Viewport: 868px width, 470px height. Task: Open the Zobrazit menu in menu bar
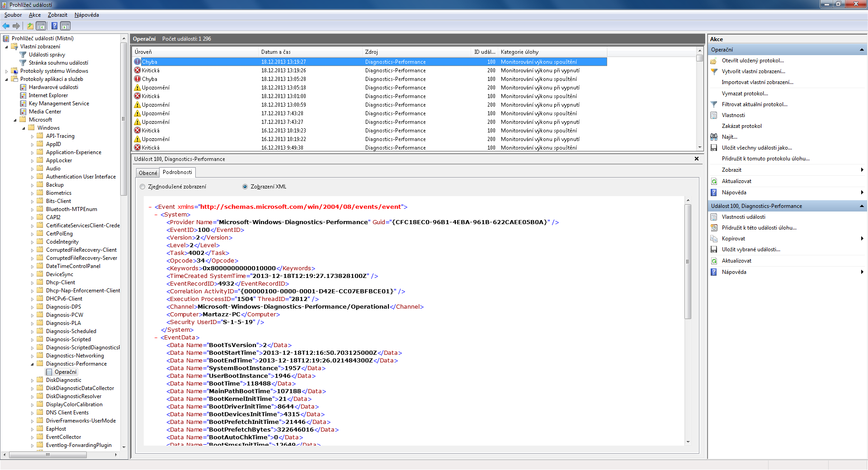pyautogui.click(x=57, y=15)
